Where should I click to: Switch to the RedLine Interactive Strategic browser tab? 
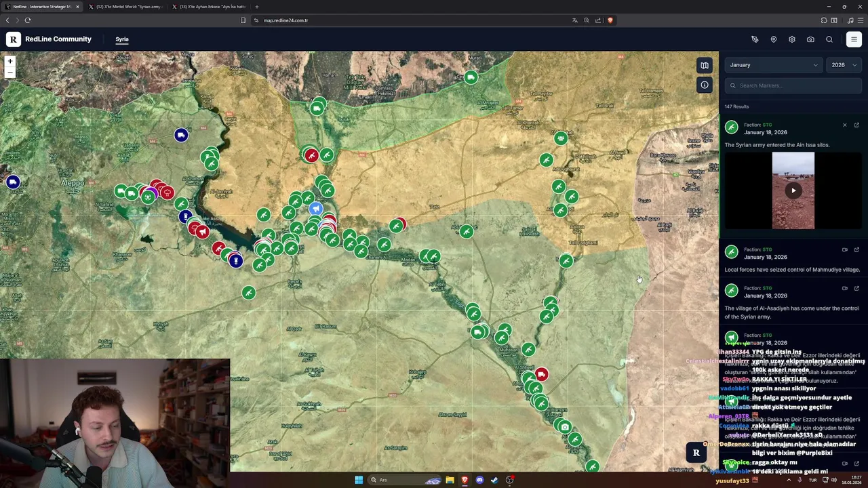pyautogui.click(x=42, y=7)
